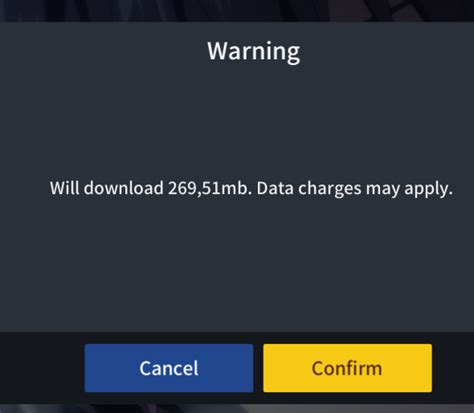The height and width of the screenshot is (413, 474).
Task: Tap the Cancel label on the blue button
Action: (169, 368)
